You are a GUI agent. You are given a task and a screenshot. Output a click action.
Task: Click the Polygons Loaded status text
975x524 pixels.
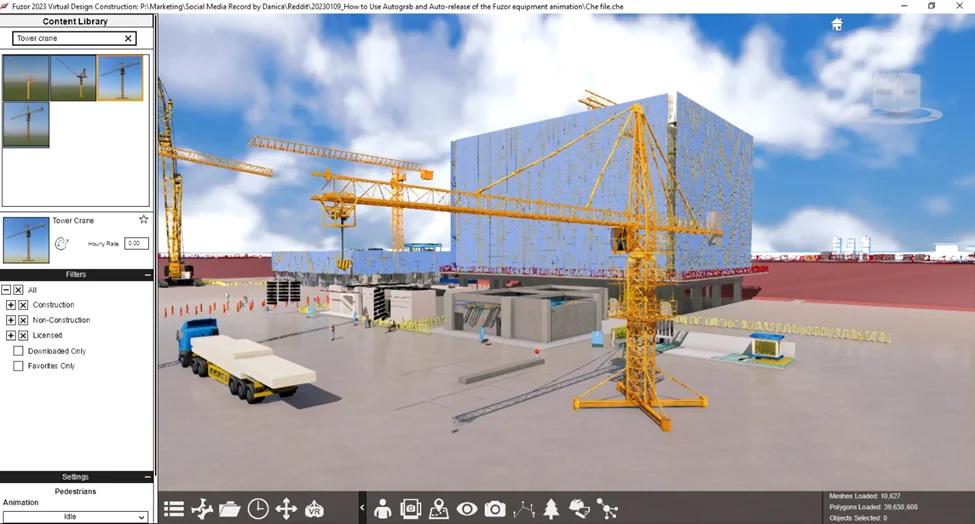pyautogui.click(x=873, y=507)
